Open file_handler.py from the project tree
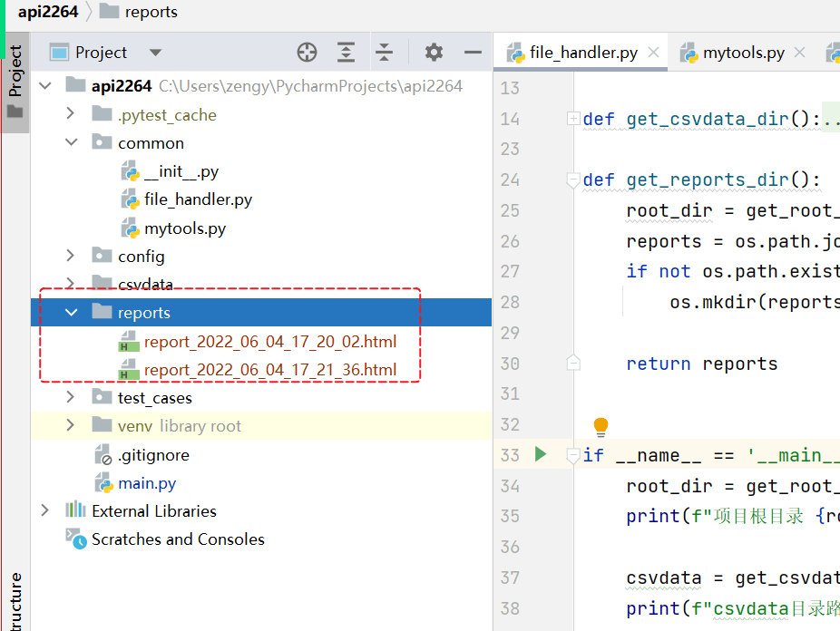Viewport: 840px width, 631px height. (199, 199)
